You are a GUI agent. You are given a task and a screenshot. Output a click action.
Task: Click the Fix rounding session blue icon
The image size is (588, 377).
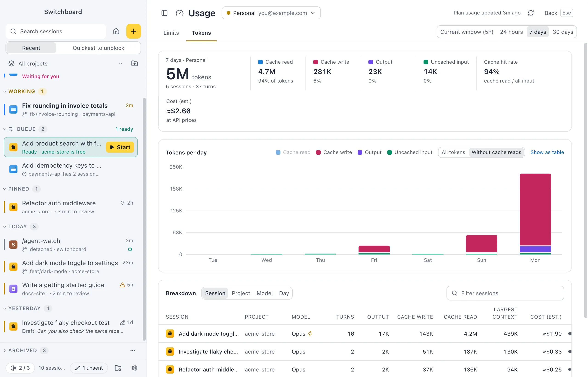click(13, 109)
